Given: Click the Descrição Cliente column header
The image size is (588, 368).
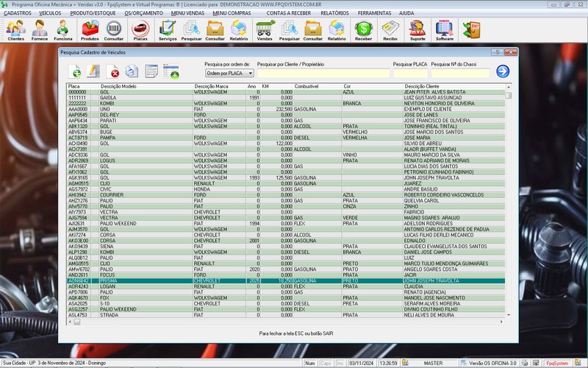Looking at the screenshot, I should point(423,86).
